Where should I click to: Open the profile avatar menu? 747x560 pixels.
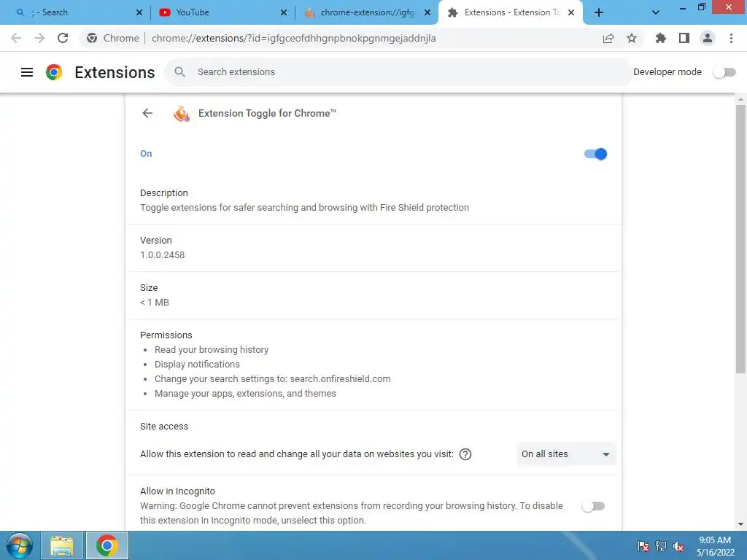tap(708, 38)
